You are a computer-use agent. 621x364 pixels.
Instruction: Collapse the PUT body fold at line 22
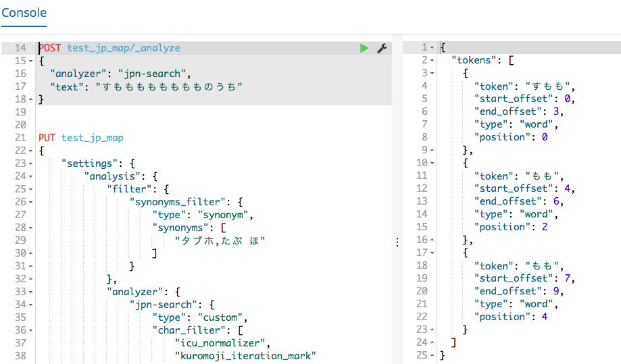click(x=30, y=151)
